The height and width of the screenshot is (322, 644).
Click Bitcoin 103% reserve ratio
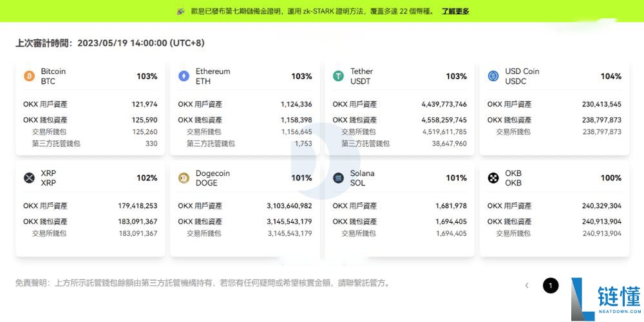(147, 77)
